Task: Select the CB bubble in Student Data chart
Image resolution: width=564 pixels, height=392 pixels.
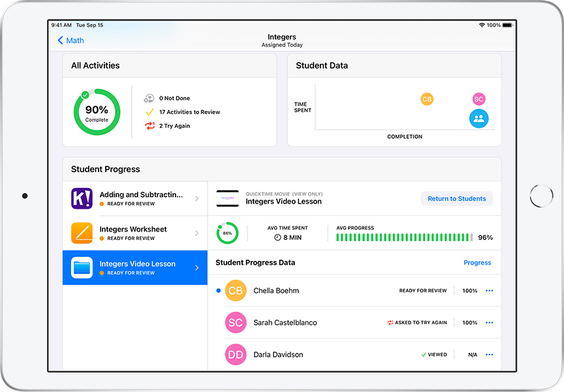Action: tap(427, 99)
